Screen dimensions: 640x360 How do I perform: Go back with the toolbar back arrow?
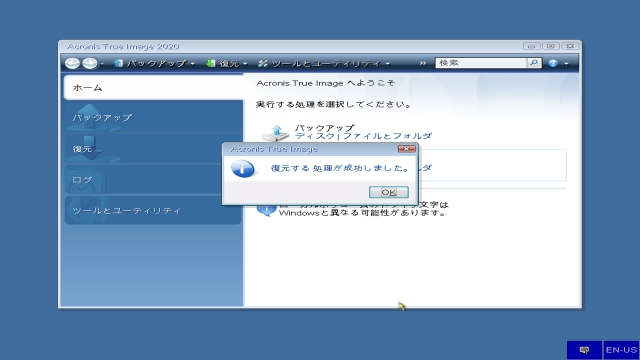(x=73, y=63)
